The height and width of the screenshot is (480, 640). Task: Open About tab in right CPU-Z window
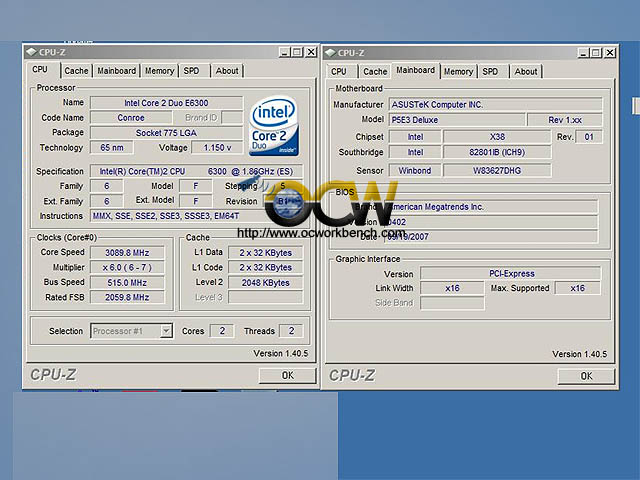[x=526, y=72]
